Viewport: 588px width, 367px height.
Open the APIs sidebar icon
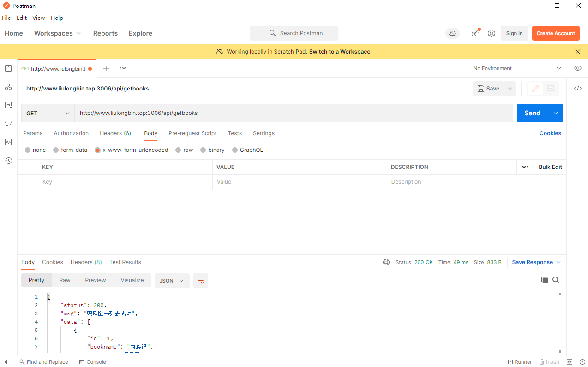pos(8,87)
